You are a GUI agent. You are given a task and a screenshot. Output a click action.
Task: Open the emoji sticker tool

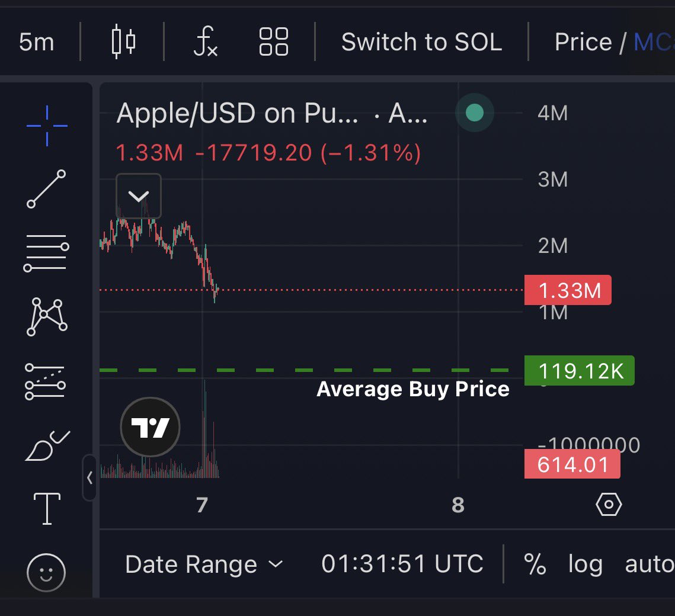pos(46,573)
